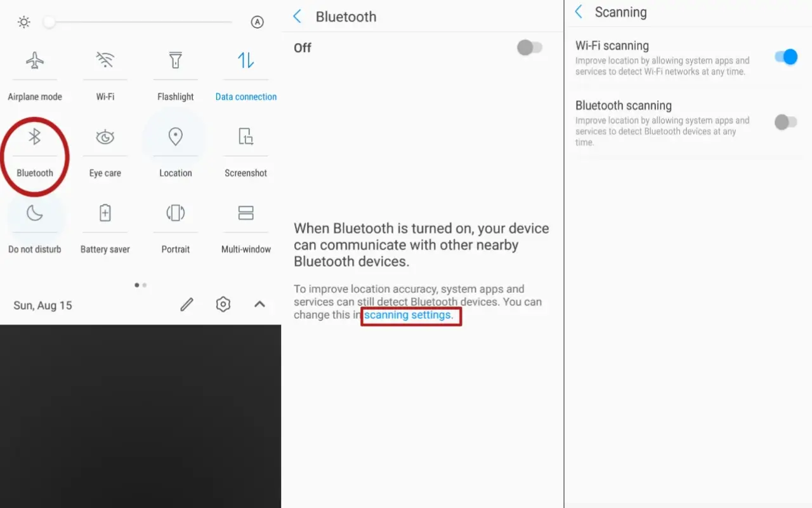The height and width of the screenshot is (508, 812).
Task: Tap the Battery saver tile
Action: coord(105,213)
